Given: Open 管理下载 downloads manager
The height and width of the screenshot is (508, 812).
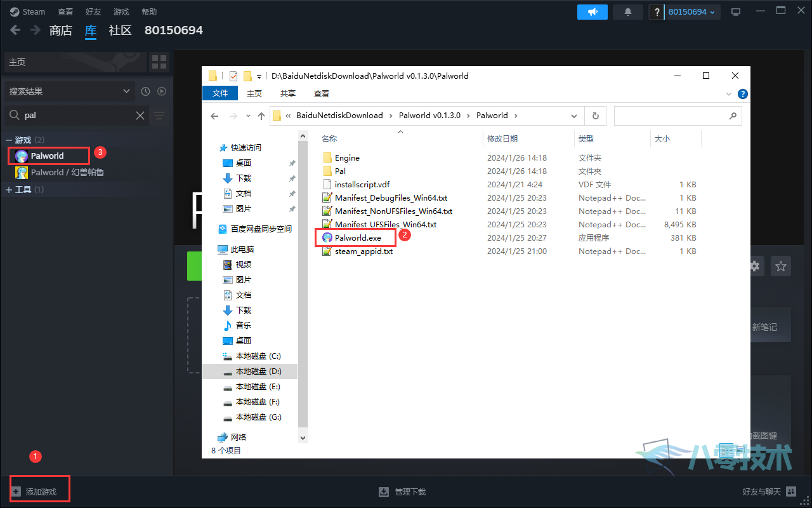Looking at the screenshot, I should pyautogui.click(x=402, y=491).
